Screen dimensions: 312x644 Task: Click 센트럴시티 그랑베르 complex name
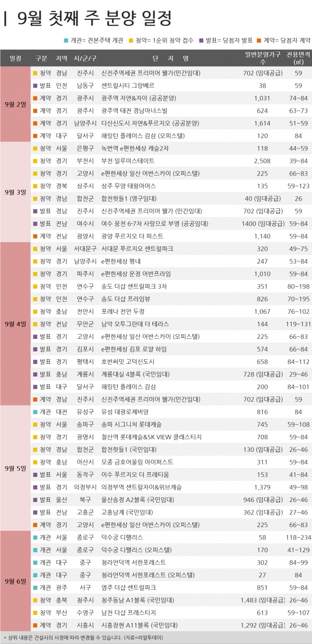(x=128, y=86)
